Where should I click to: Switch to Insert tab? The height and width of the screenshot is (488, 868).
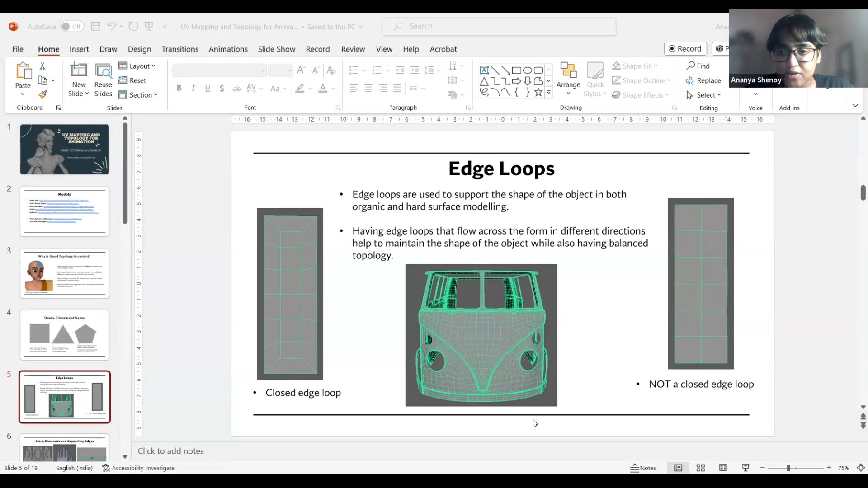point(79,49)
